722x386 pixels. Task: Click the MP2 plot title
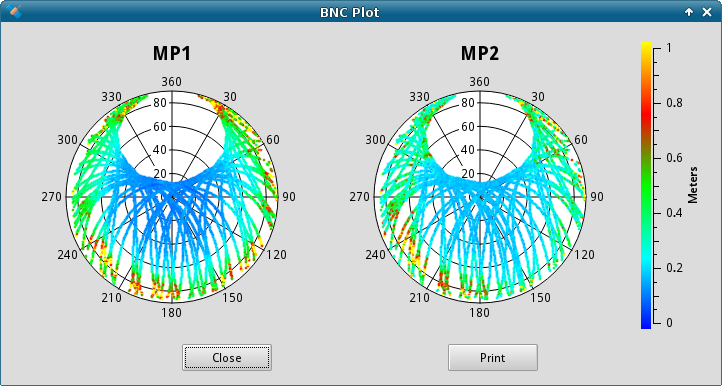[480, 54]
